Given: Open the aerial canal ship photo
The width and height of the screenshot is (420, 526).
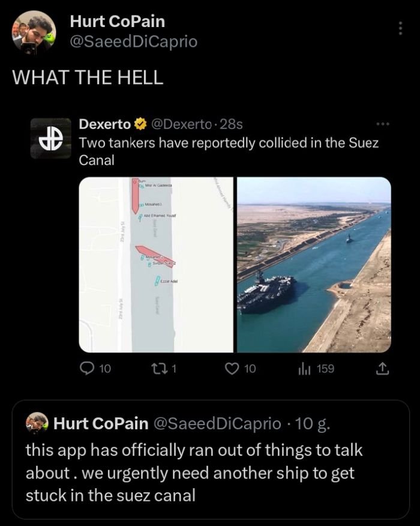Looking at the screenshot, I should coord(314,264).
